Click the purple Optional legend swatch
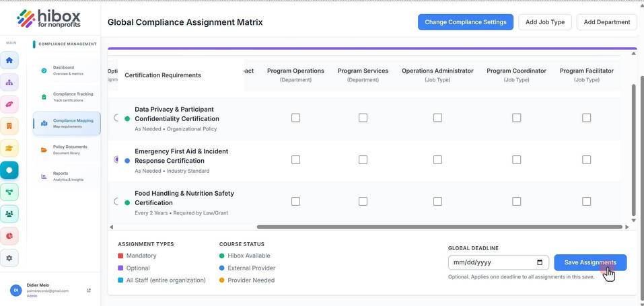The image size is (644, 306). click(120, 268)
